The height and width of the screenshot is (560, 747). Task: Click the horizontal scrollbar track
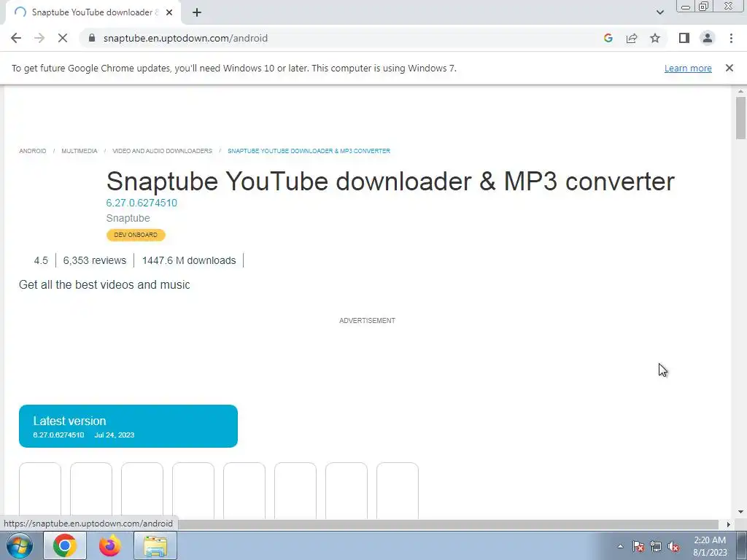coord(448,524)
